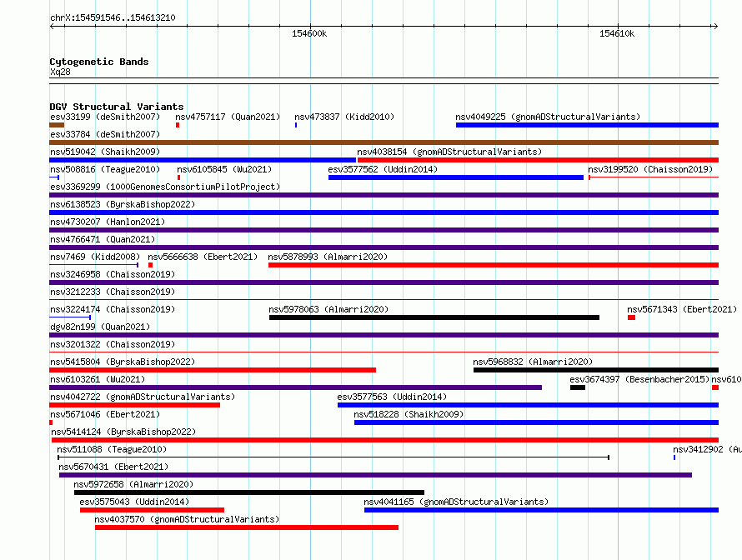Open esv3369299 1000Genomes pilot label
The height and width of the screenshot is (560, 742).
click(165, 187)
